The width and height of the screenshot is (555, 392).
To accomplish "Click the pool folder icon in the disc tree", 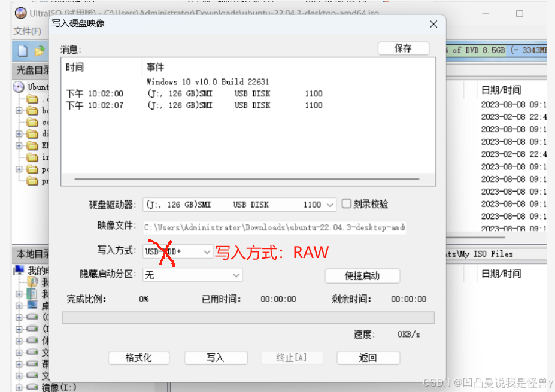I will click(32, 169).
